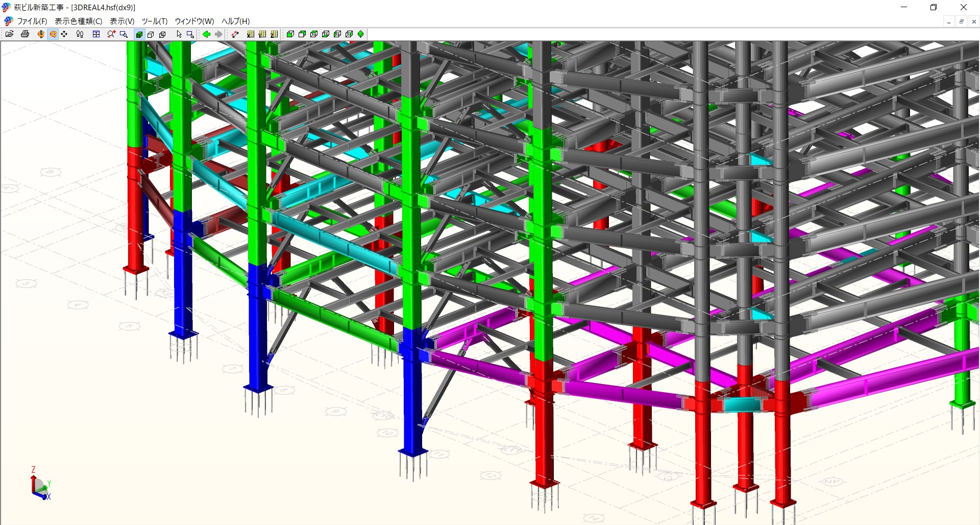Select the distance measurement tool
Image resolution: width=980 pixels, height=525 pixels.
coord(235,34)
